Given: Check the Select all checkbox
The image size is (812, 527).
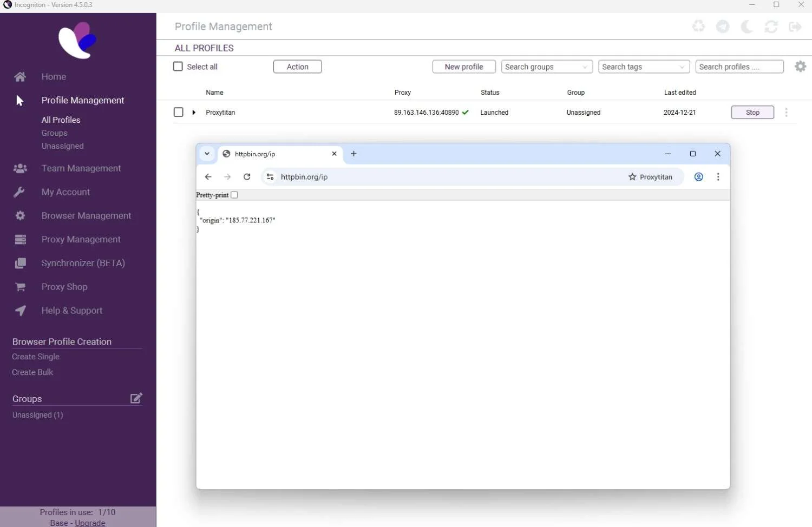Looking at the screenshot, I should (178, 67).
